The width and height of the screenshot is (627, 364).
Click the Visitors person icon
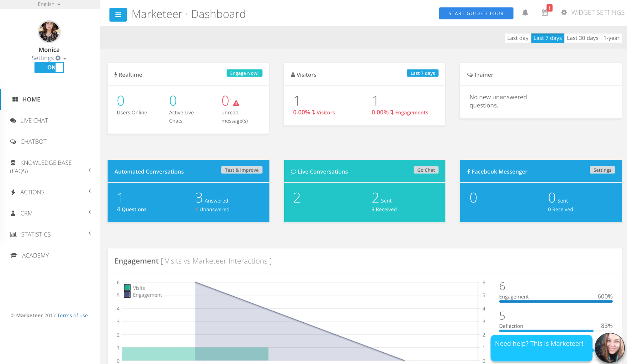click(293, 75)
